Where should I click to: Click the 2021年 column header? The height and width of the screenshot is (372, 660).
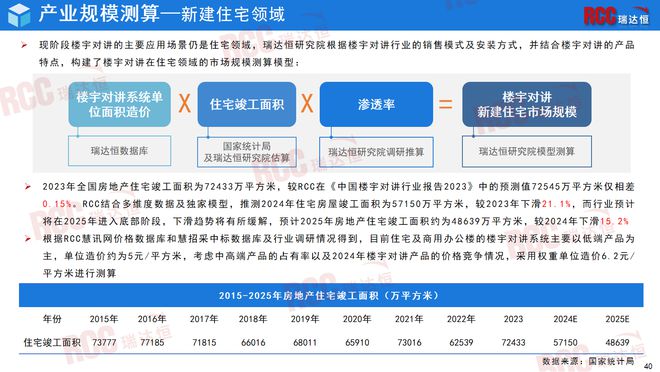[409, 319]
